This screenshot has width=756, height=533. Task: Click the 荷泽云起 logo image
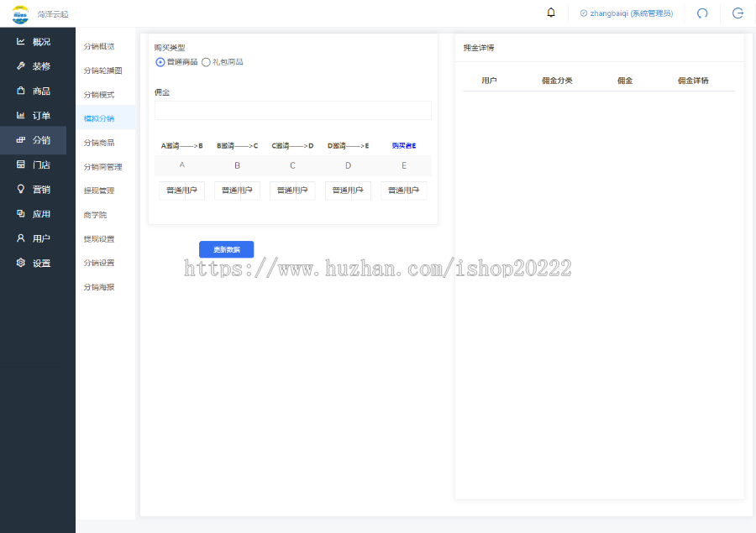click(x=20, y=13)
